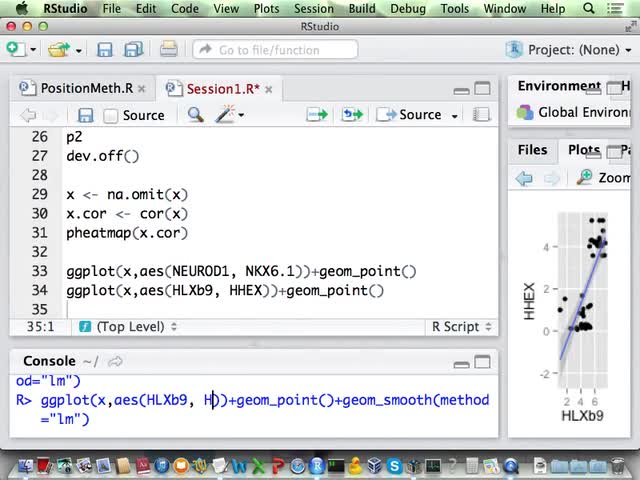Open the Code menu
The image size is (640, 480).
[x=184, y=9]
